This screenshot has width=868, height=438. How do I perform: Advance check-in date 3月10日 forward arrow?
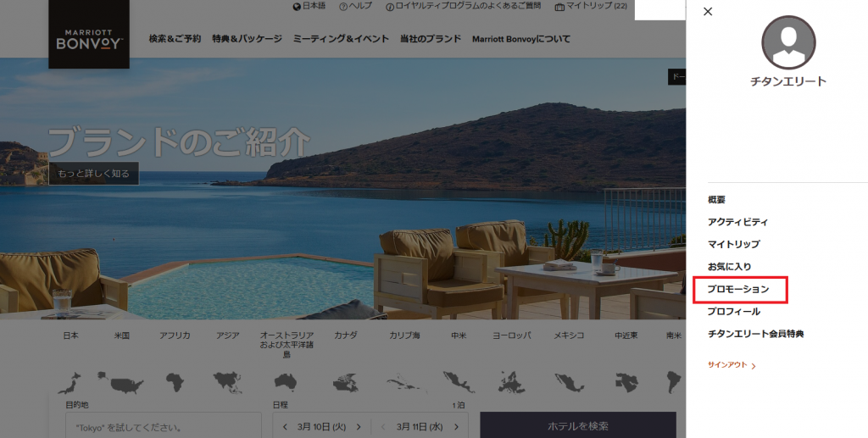coord(359,426)
